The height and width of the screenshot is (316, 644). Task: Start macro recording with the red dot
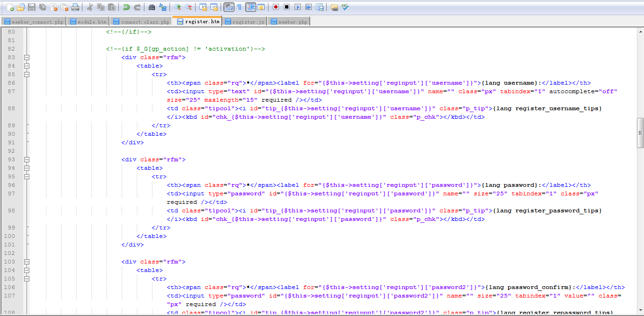pyautogui.click(x=276, y=7)
